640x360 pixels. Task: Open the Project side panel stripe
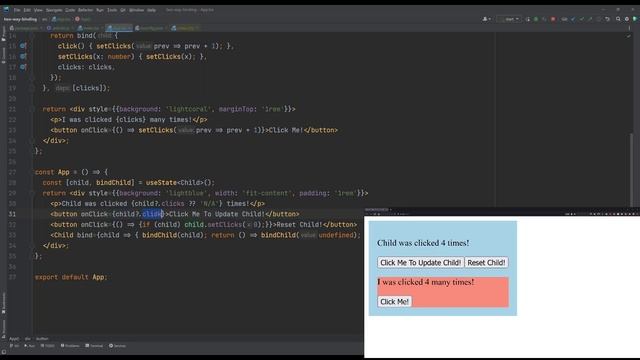pos(4,34)
